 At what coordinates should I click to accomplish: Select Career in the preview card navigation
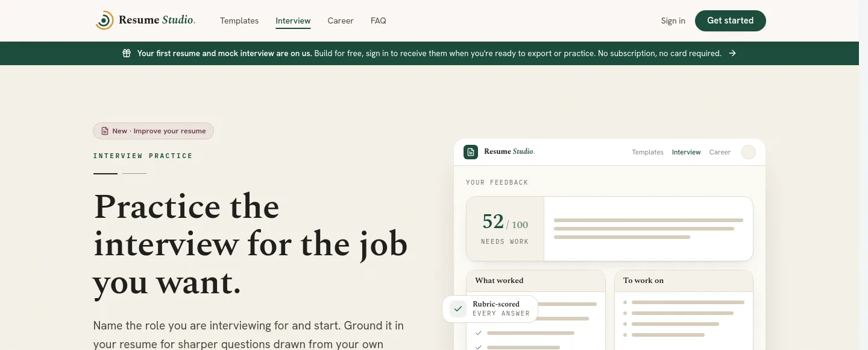pos(720,152)
